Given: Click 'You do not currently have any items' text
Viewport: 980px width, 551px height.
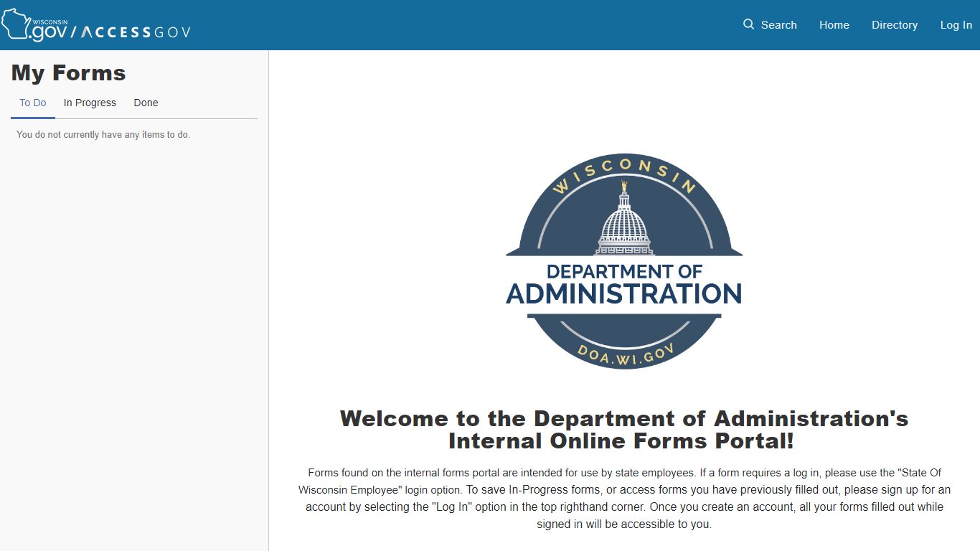Looking at the screenshot, I should coord(103,134).
